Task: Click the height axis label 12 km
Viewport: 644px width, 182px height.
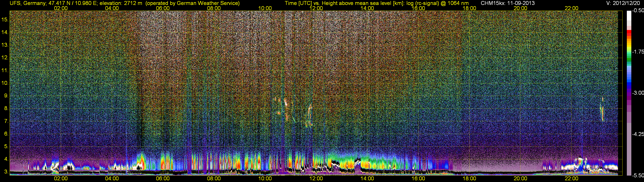Action: point(5,58)
